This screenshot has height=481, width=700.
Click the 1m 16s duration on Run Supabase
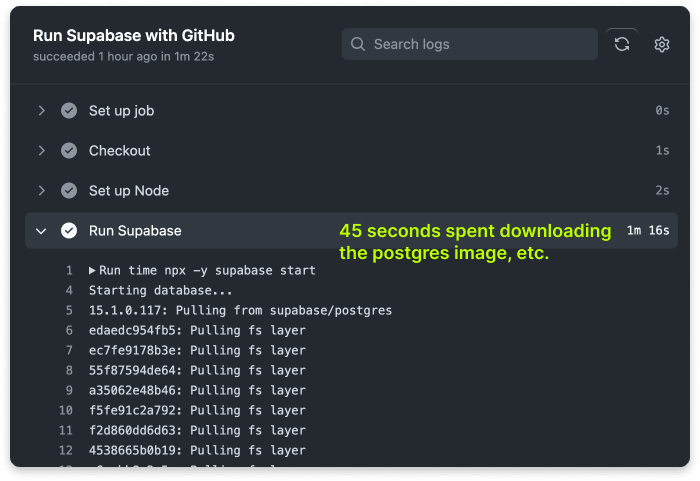(648, 230)
